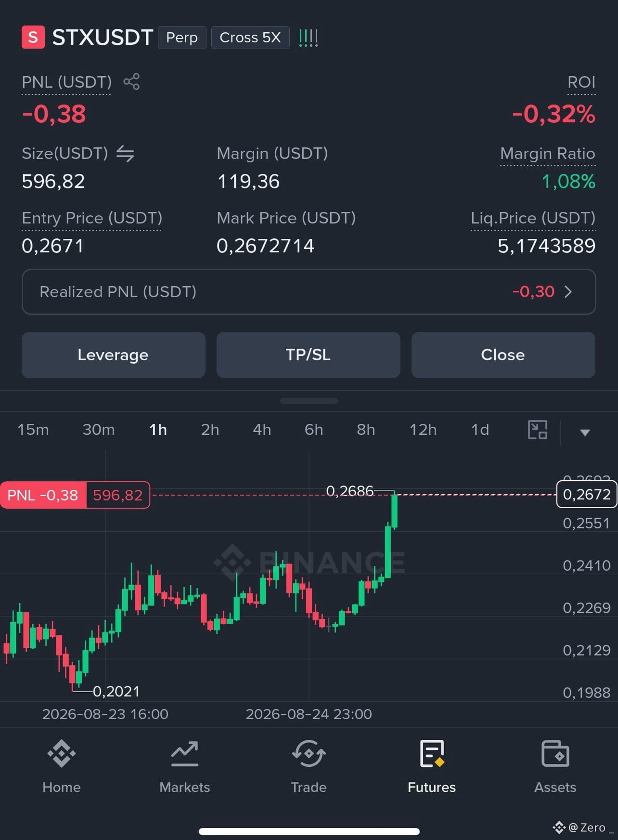Tap the margin ratio value 1,08%
This screenshot has height=840, width=618.
[568, 182]
